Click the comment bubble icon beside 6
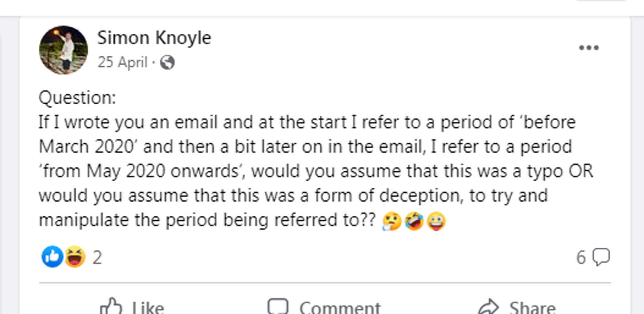Image resolution: width=644 pixels, height=314 pixels. pos(601,257)
